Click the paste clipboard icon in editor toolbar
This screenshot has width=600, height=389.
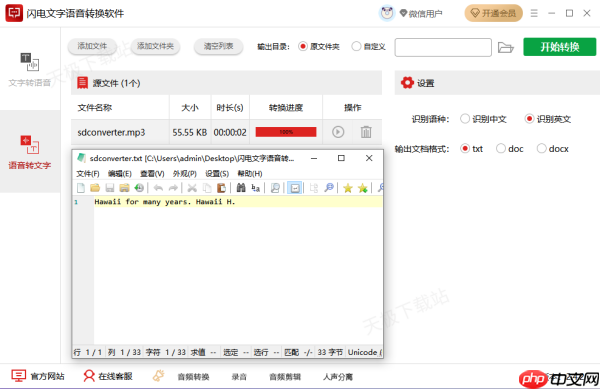click(x=221, y=188)
